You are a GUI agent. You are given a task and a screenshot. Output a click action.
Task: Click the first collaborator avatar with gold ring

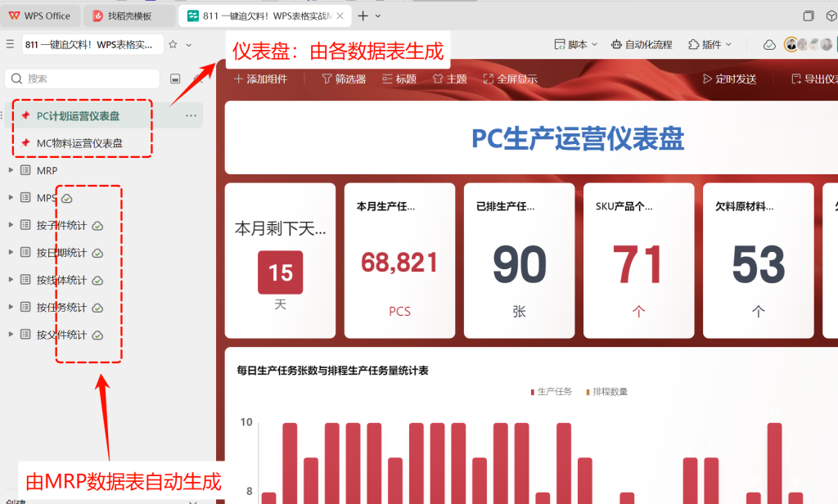pyautogui.click(x=791, y=44)
